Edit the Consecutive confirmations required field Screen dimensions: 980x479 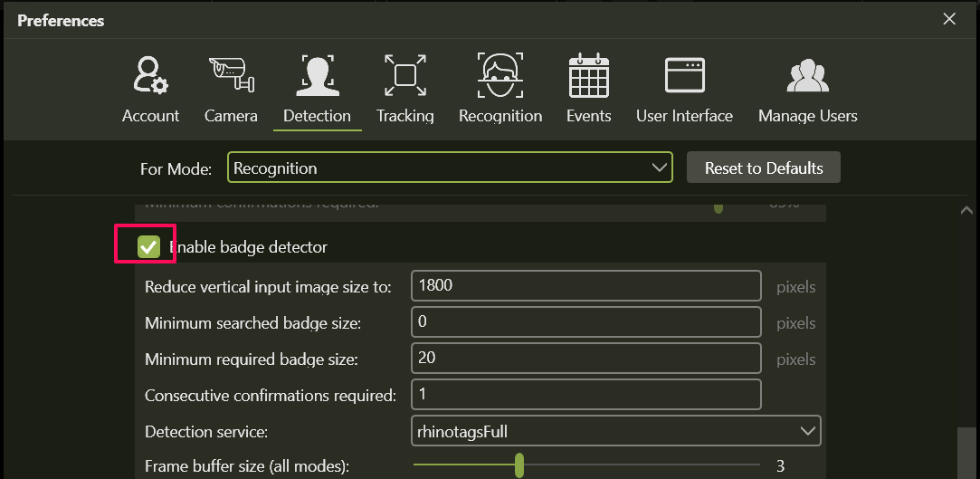tap(585, 395)
